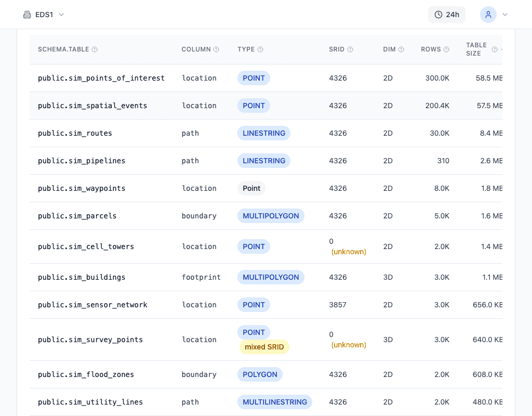Open the EDS1 database selector dropdown

(44, 15)
